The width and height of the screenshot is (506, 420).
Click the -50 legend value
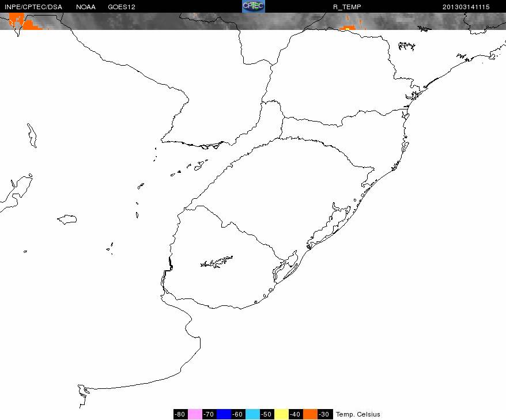coord(267,414)
